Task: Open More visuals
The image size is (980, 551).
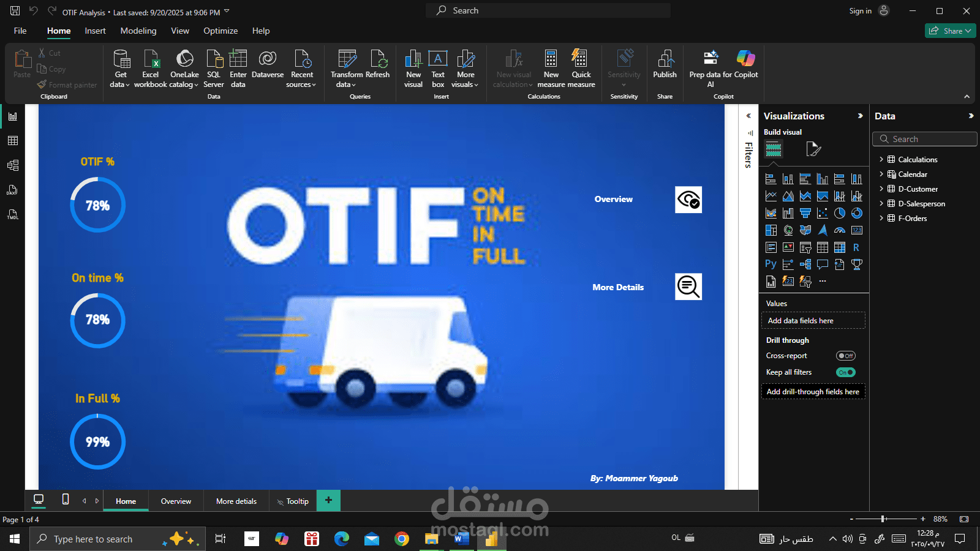Action: coord(466,69)
